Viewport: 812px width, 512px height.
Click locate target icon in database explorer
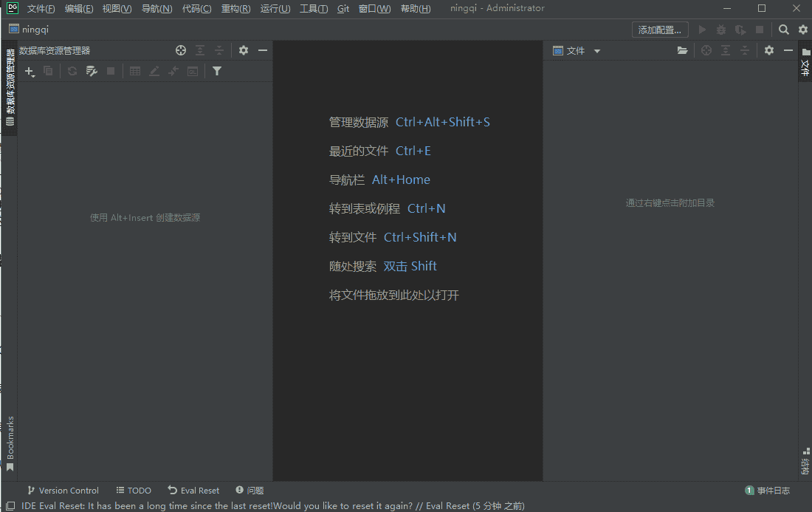point(181,51)
